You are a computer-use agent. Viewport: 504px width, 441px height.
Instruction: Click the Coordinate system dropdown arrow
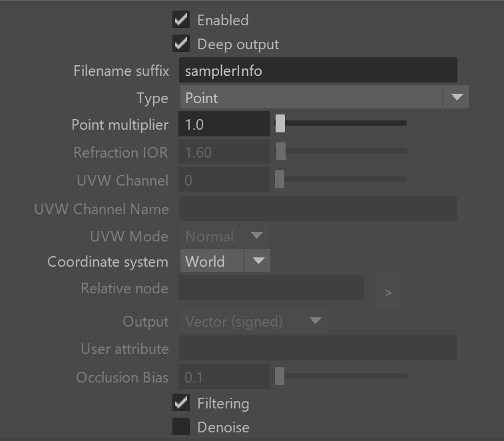258,261
